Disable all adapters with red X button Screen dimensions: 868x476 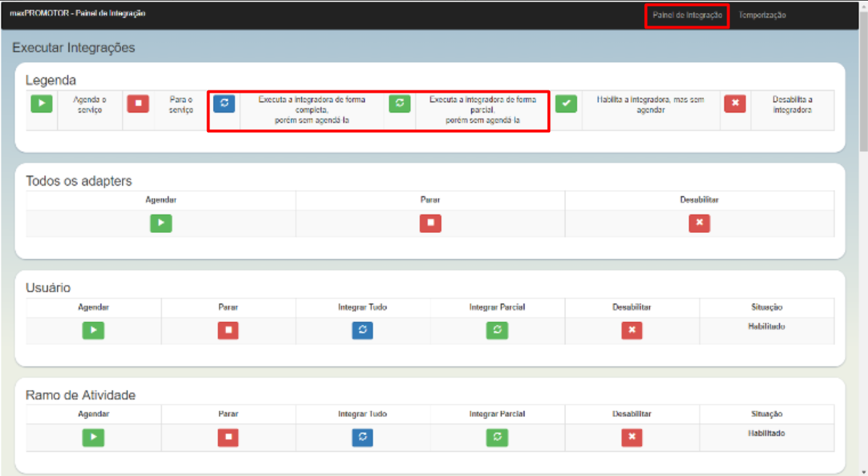699,223
